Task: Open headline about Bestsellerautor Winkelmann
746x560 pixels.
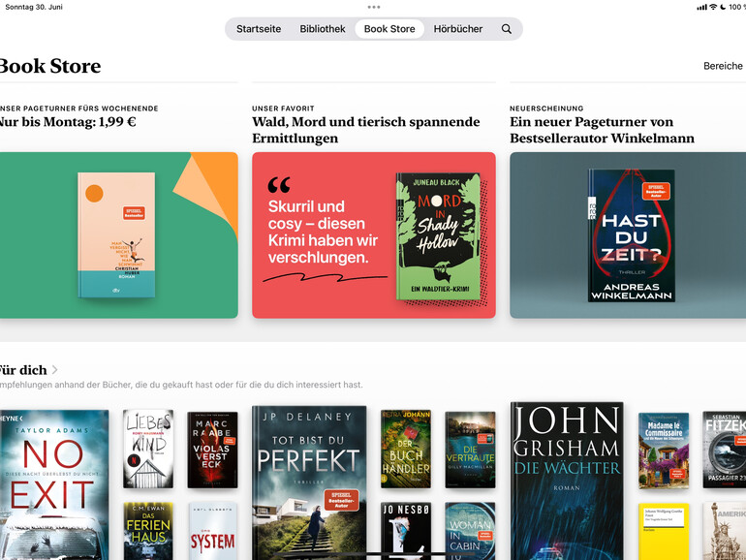Action: [x=602, y=130]
